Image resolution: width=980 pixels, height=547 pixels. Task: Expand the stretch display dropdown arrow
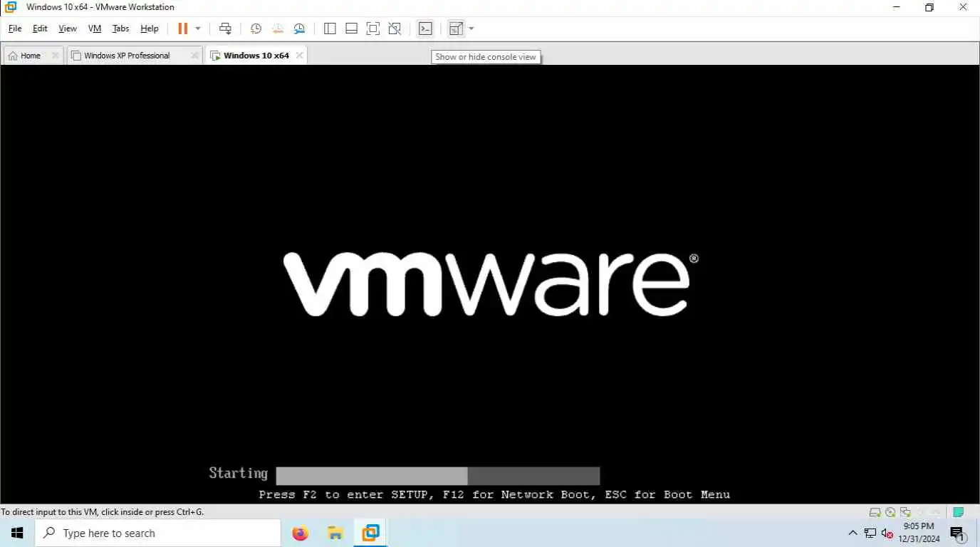click(x=471, y=28)
